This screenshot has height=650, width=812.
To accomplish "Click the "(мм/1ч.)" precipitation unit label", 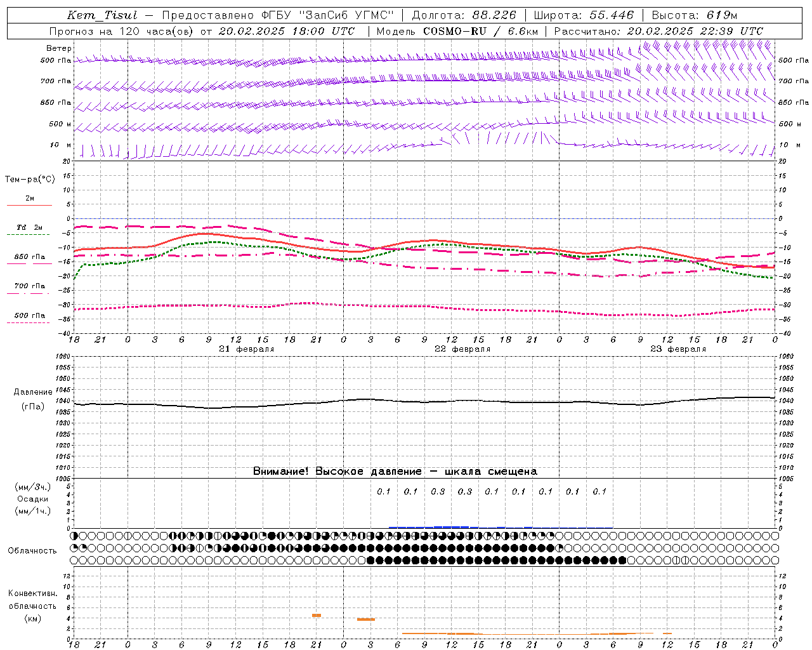I will 33,511.
